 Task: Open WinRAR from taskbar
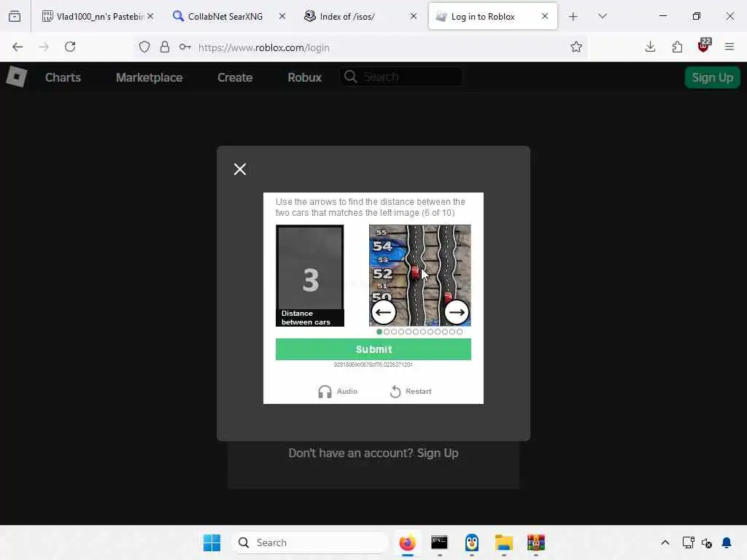[536, 542]
